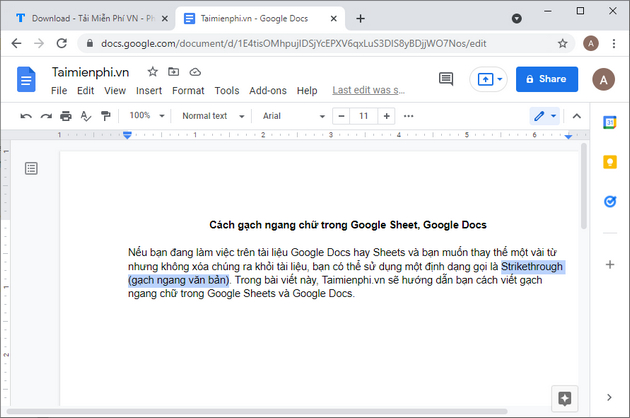The height and width of the screenshot is (418, 630).
Task: Print the document using printer icon
Action: pyautogui.click(x=66, y=116)
